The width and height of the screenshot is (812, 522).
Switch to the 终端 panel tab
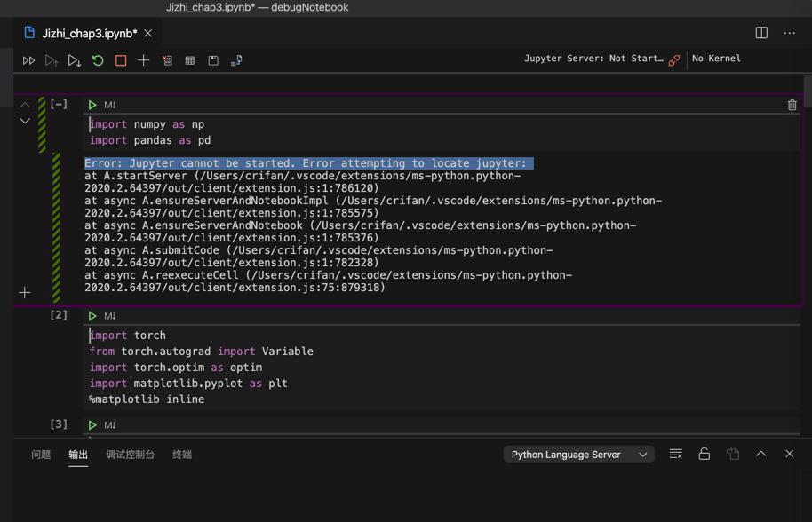tap(182, 455)
